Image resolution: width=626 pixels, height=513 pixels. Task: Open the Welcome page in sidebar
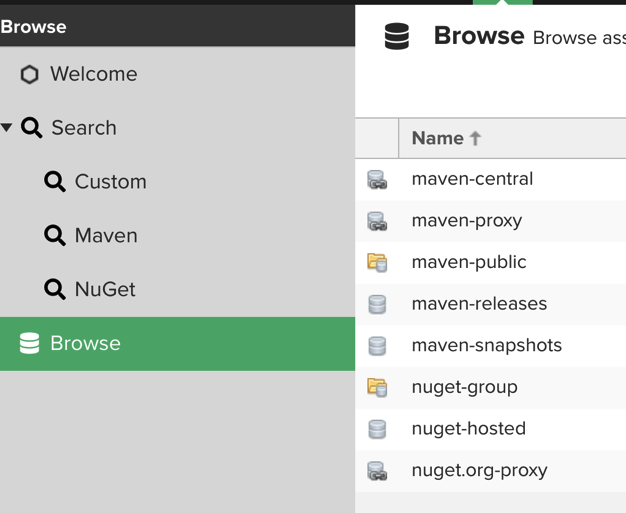click(93, 74)
